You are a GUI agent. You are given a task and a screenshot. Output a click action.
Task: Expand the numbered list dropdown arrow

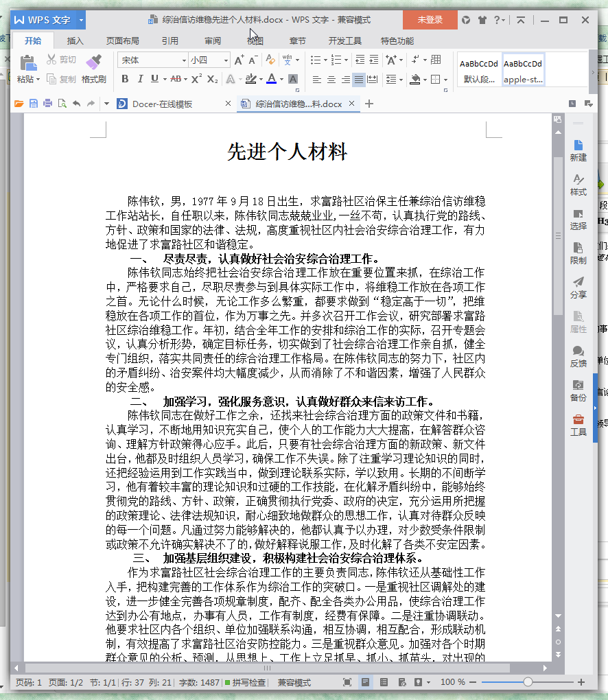(347, 60)
